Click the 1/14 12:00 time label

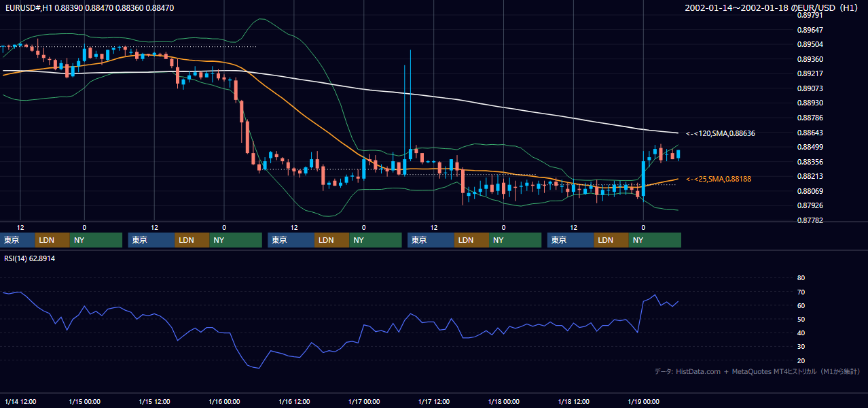tap(20, 402)
